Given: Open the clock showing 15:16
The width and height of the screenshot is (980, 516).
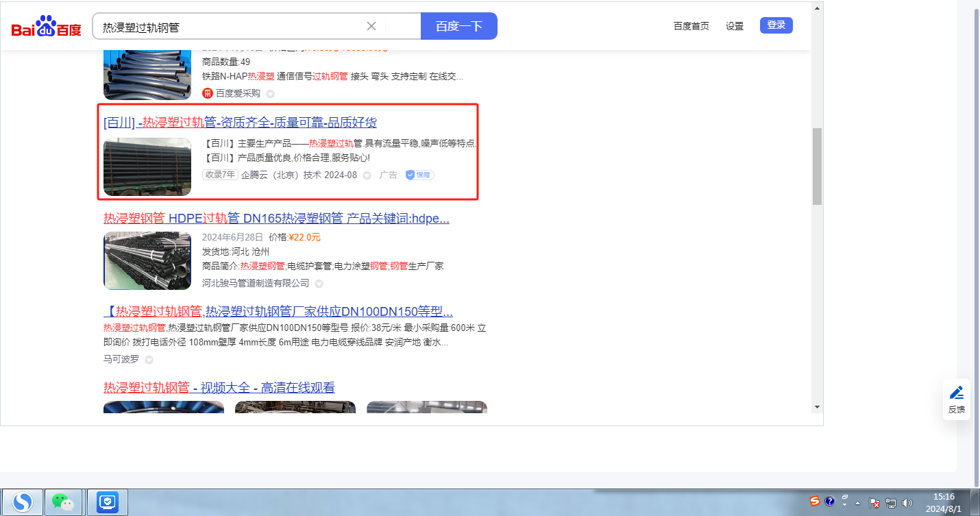Looking at the screenshot, I should click(x=944, y=502).
